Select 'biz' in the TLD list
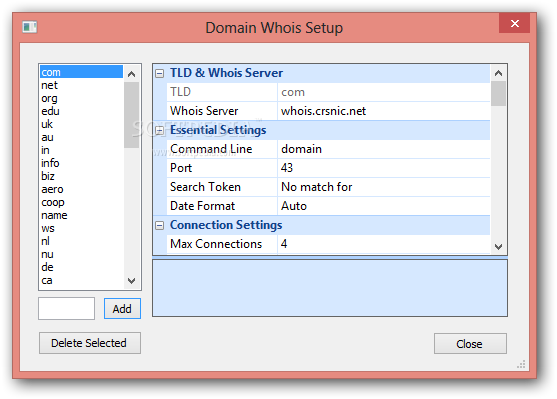This screenshot has width=557, height=399. click(81, 176)
